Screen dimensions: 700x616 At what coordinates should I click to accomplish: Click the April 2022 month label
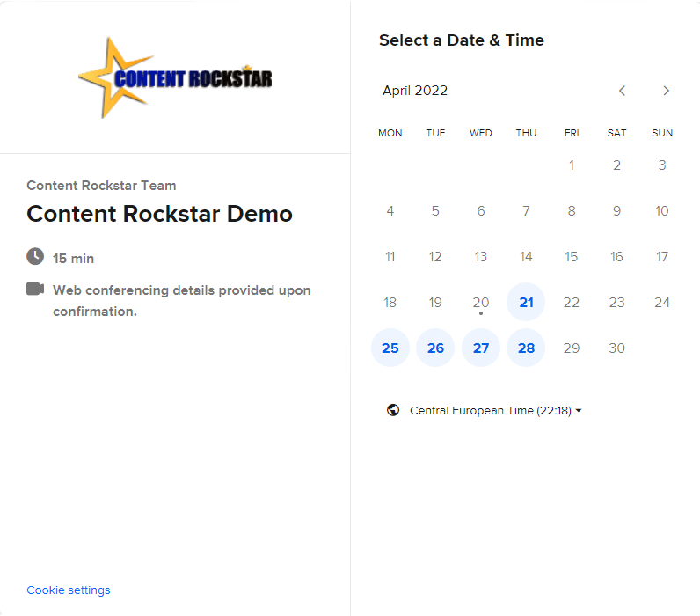(415, 91)
